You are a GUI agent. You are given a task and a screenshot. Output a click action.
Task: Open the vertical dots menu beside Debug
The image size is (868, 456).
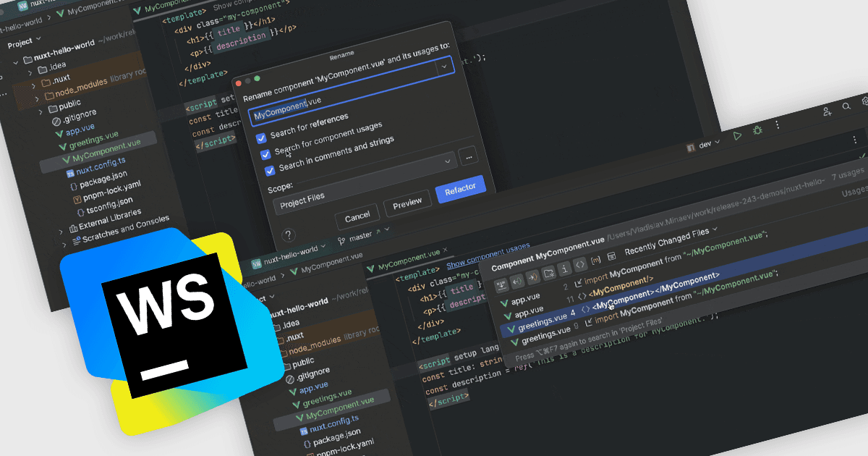tap(777, 125)
